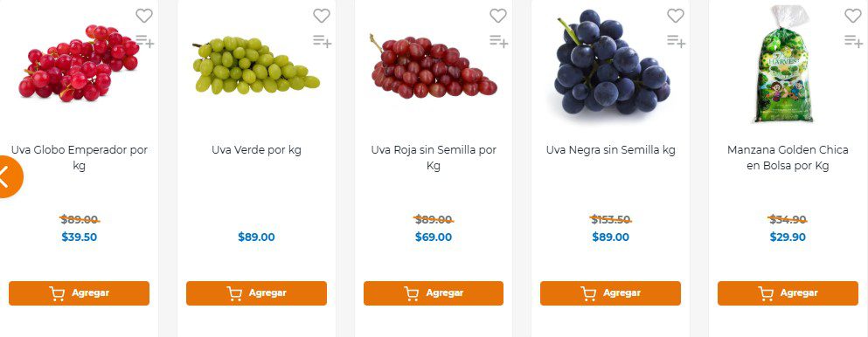Add Uva Verde to shopping list icon
868x337 pixels.
pos(323,41)
